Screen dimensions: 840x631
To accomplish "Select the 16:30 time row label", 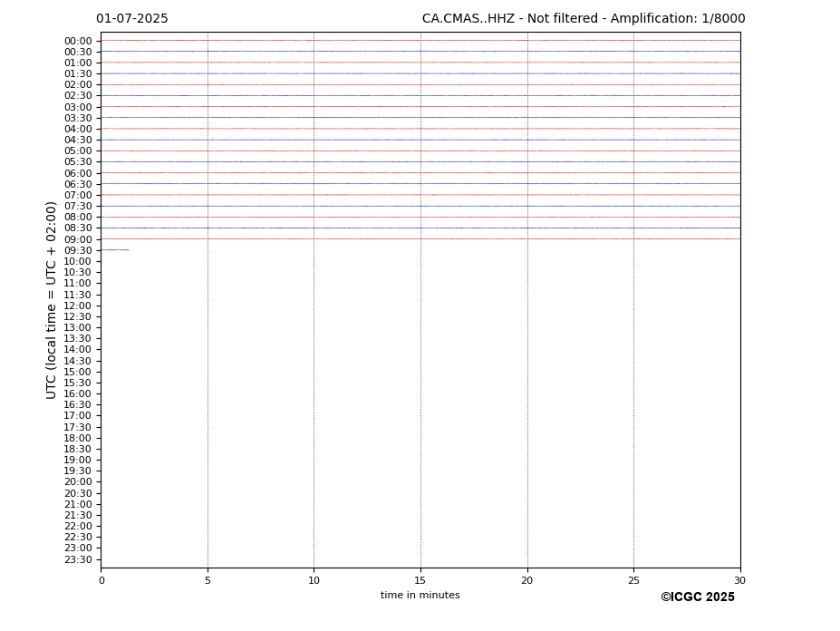I will point(78,404).
